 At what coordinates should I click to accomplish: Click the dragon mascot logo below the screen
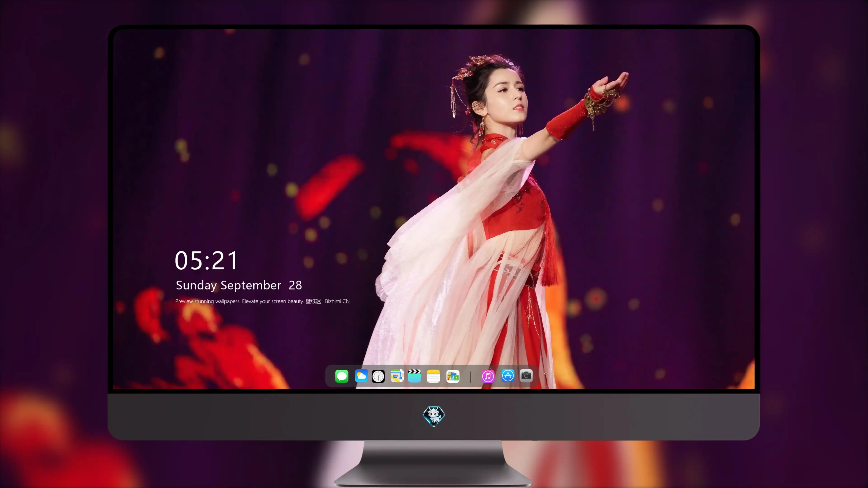pyautogui.click(x=434, y=416)
